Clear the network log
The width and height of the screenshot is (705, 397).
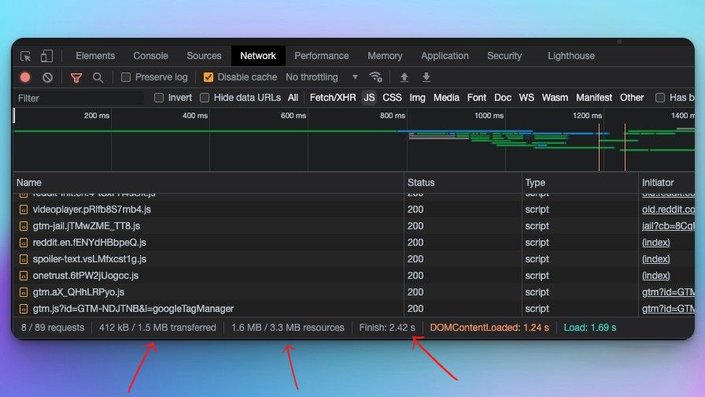click(x=47, y=77)
